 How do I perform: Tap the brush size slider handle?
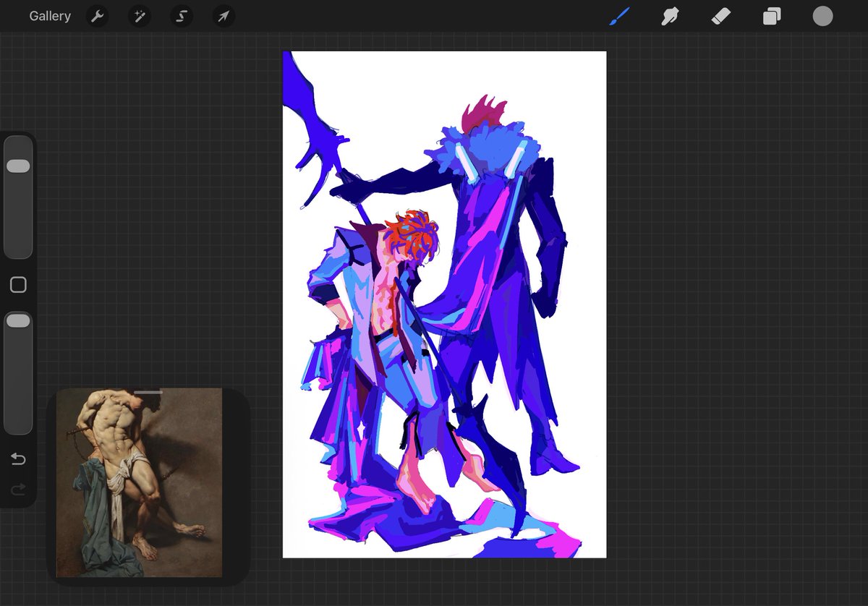click(x=18, y=166)
